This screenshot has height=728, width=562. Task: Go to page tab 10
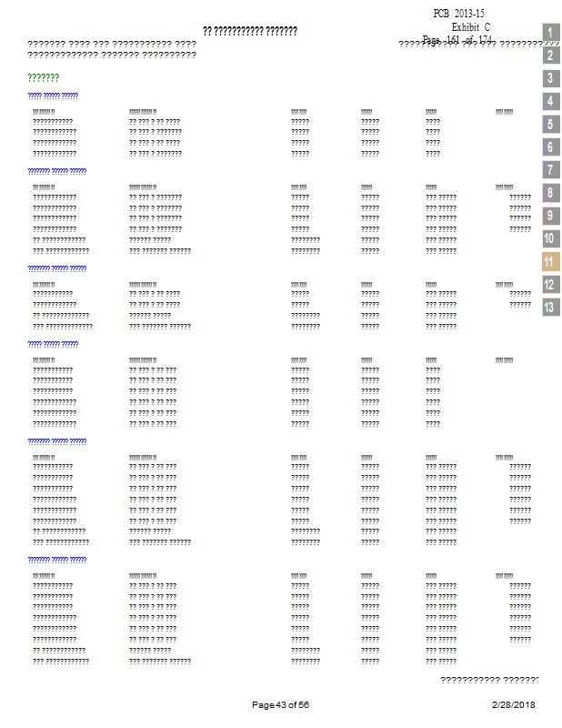click(550, 238)
